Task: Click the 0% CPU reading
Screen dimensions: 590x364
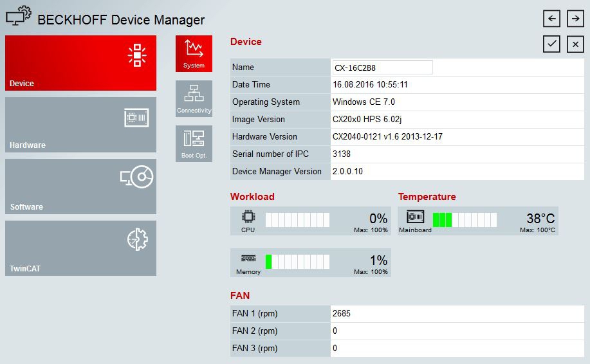Action: [x=378, y=219]
